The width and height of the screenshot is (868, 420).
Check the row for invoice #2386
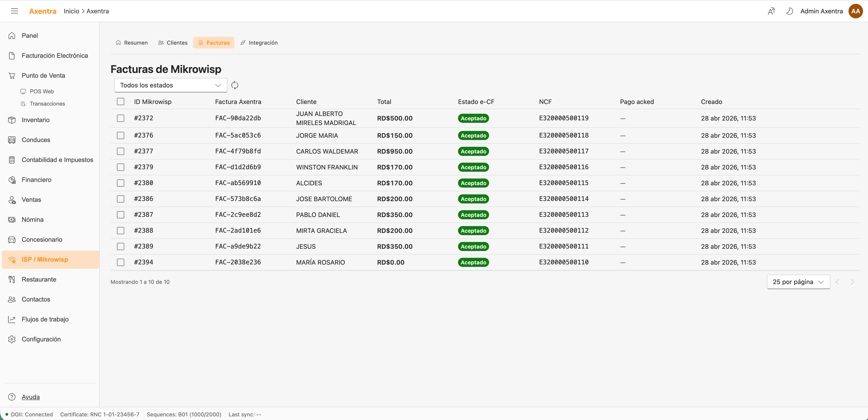point(121,199)
